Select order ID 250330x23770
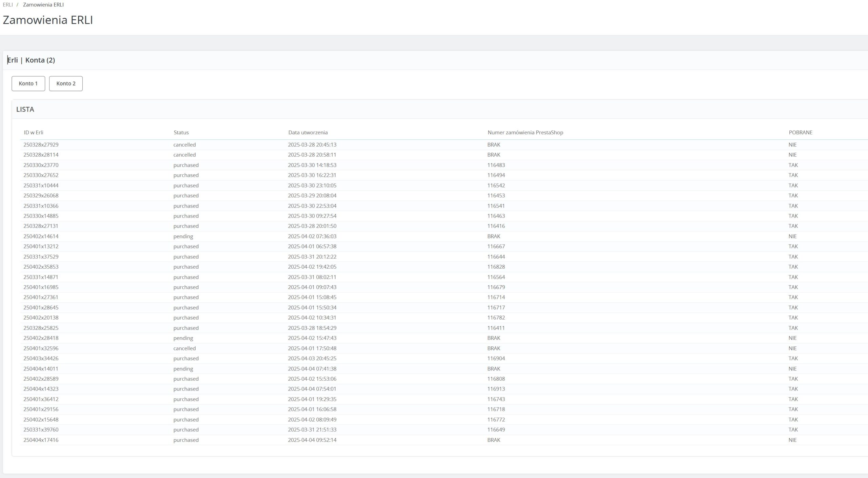Screen dimensions: 868x478 41,165
